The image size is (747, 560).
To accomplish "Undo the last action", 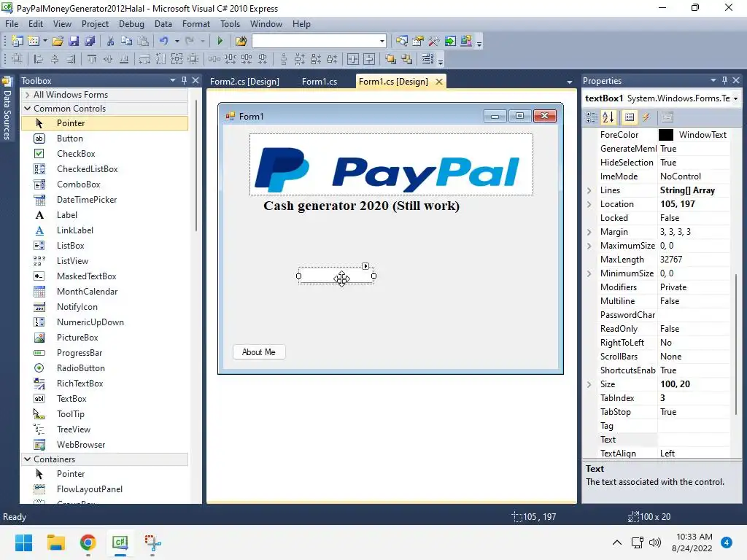I will click(x=164, y=41).
